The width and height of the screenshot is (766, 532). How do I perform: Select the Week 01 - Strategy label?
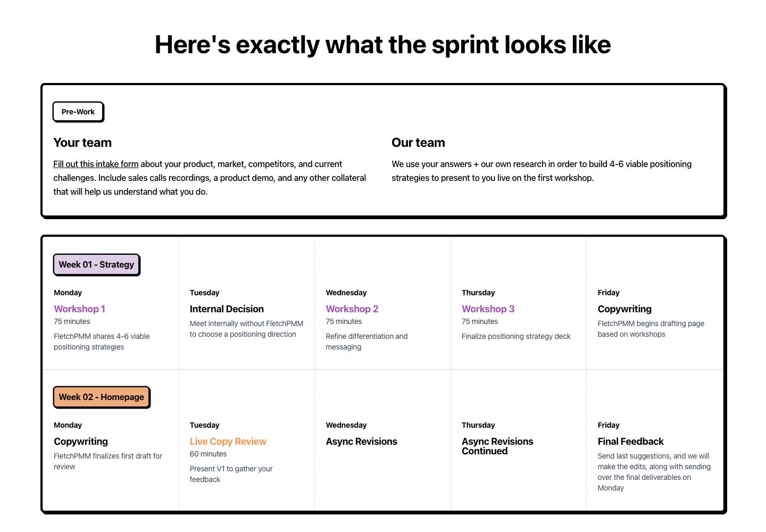(96, 264)
